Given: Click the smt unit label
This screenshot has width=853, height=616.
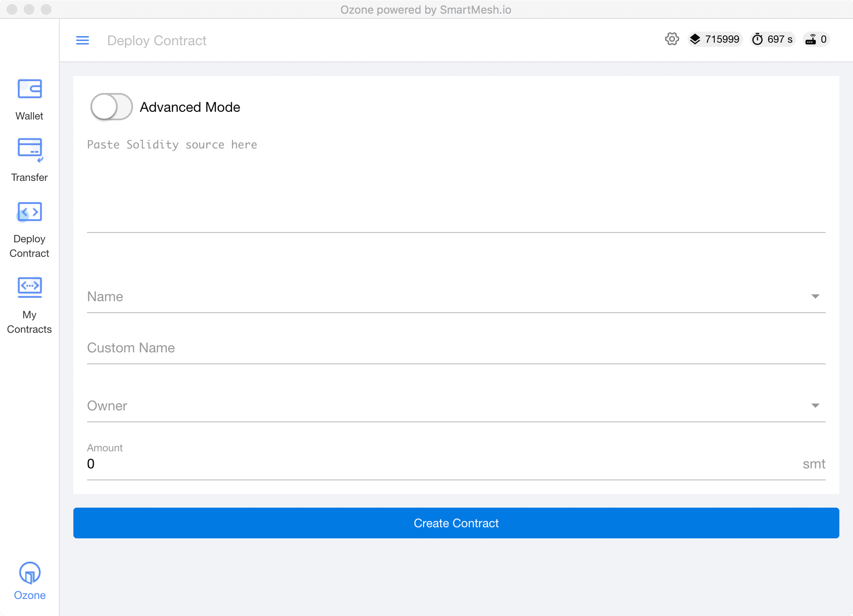Looking at the screenshot, I should 814,464.
